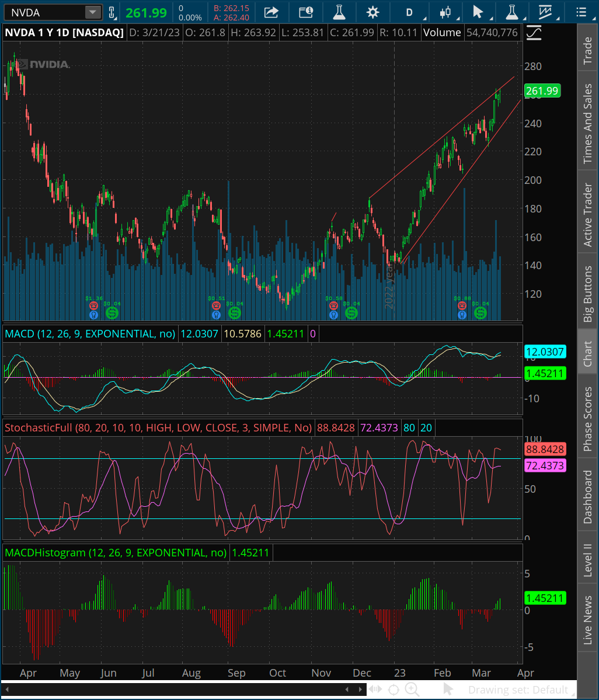
Task: Open the symbol selector dropdown arrow
Action: click(x=93, y=12)
